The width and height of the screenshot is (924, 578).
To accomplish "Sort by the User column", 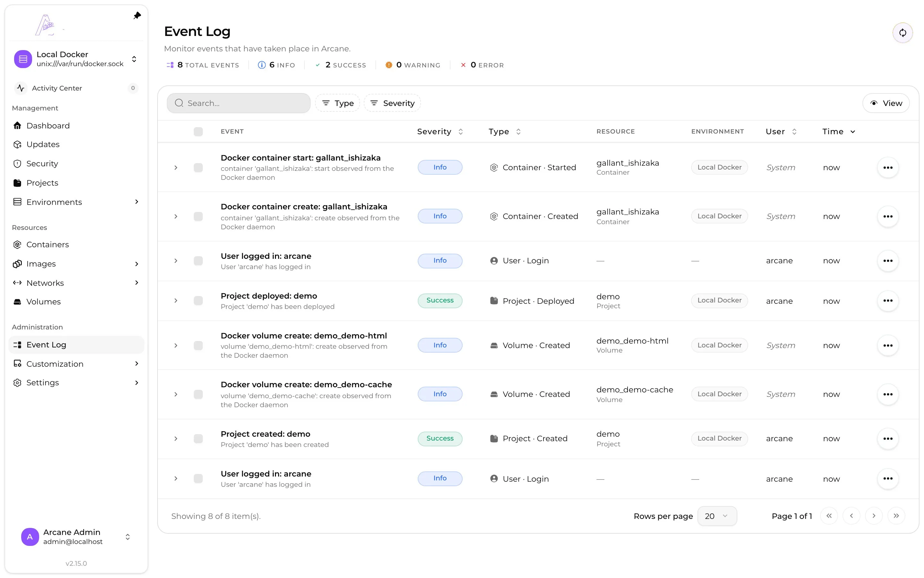I will [781, 132].
